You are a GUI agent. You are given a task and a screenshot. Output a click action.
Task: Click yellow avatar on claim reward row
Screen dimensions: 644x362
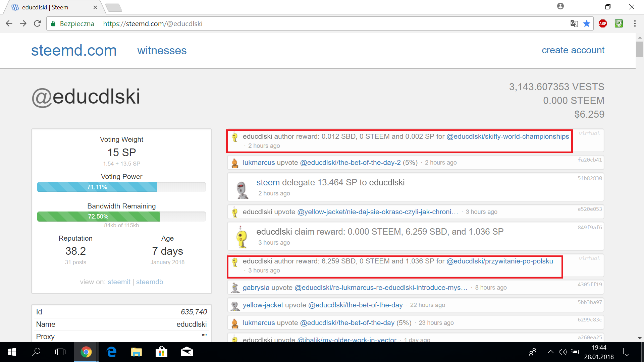tap(242, 238)
